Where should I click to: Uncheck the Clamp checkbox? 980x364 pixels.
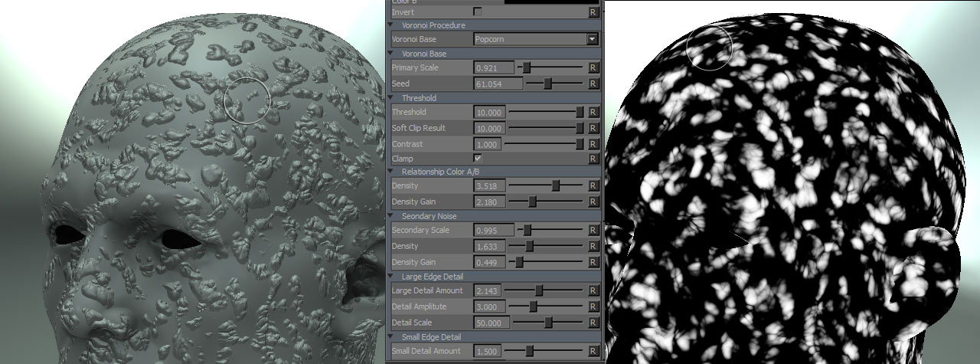tap(478, 158)
